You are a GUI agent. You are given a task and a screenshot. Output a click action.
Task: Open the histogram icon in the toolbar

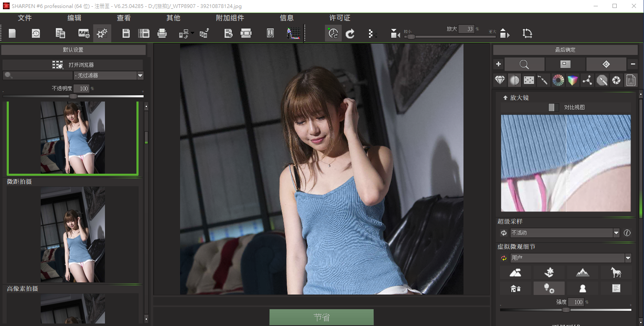294,34
